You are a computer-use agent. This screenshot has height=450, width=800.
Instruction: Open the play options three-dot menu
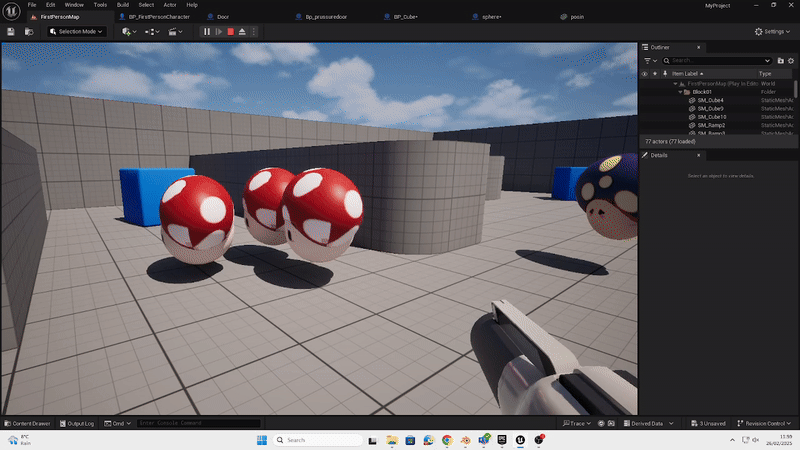click(254, 32)
